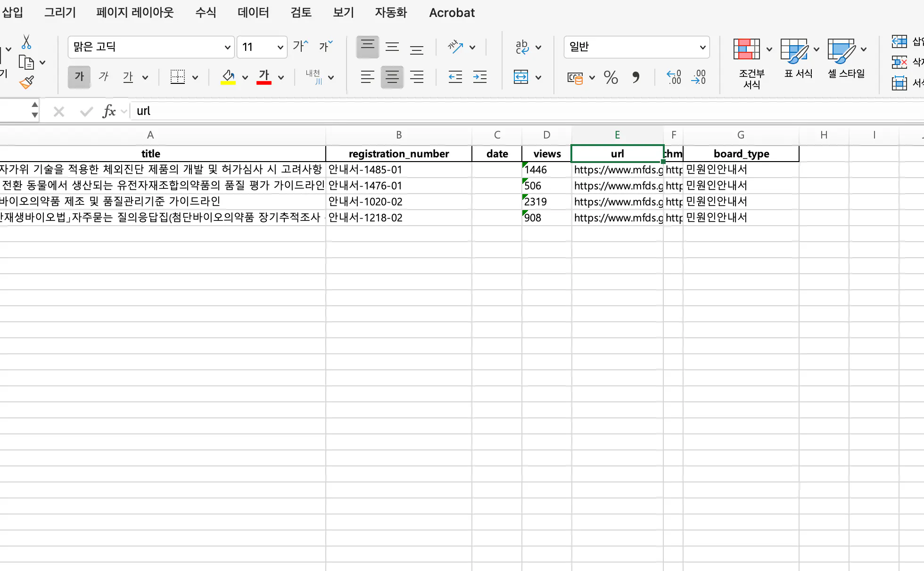
Task: Toggle bold on the selected cell
Action: (79, 77)
